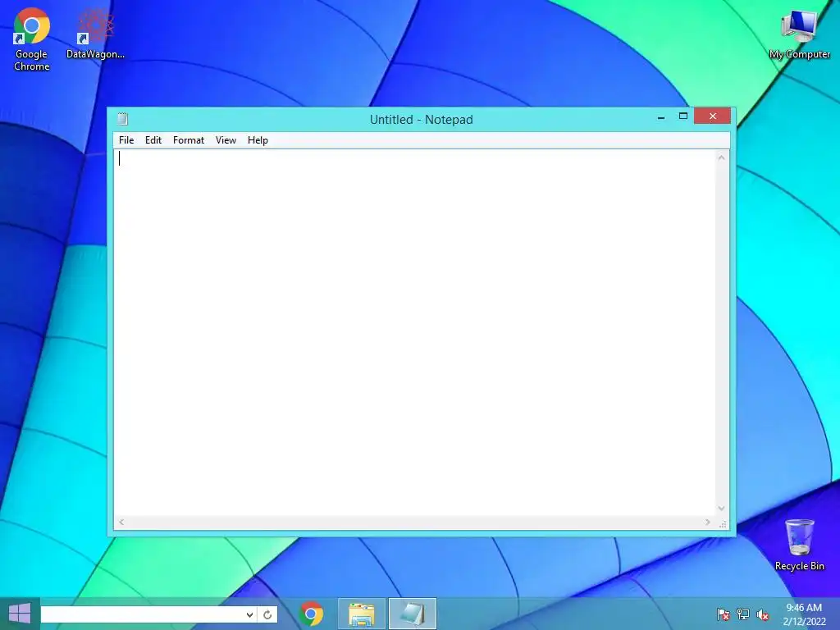The width and height of the screenshot is (840, 630).
Task: Click the taskbar clock showing 9:46 AM
Action: click(x=804, y=614)
